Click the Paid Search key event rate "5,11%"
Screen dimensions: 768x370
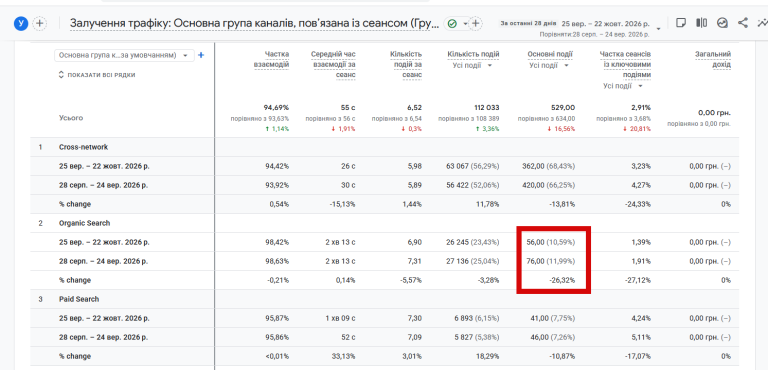tap(642, 337)
